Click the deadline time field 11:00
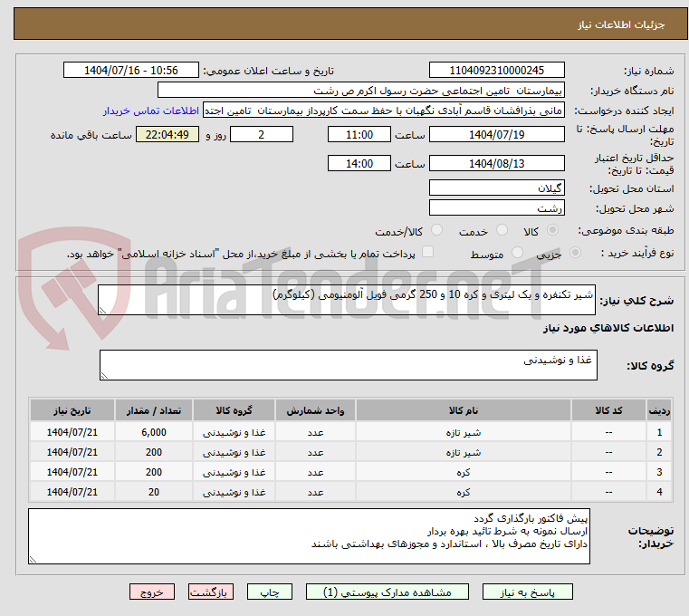This screenshot has width=689, height=616. coord(359,134)
